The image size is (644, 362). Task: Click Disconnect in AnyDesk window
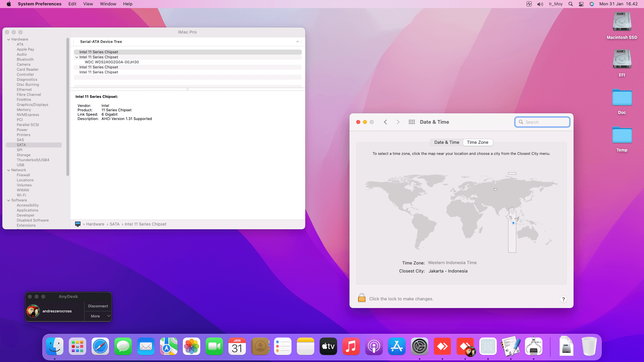click(98, 306)
